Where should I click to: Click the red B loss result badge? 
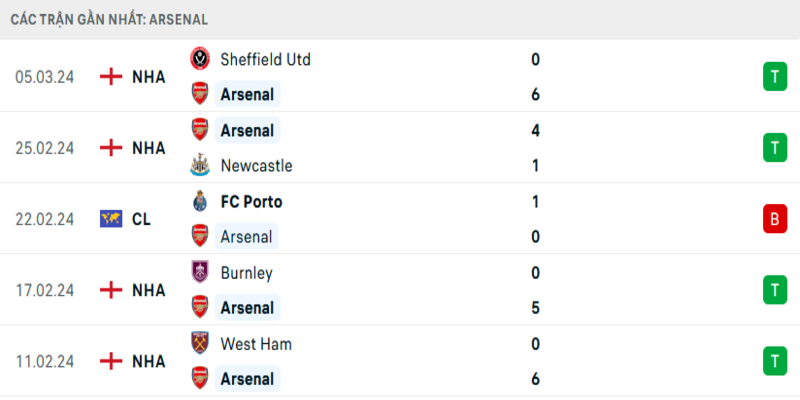tap(773, 219)
